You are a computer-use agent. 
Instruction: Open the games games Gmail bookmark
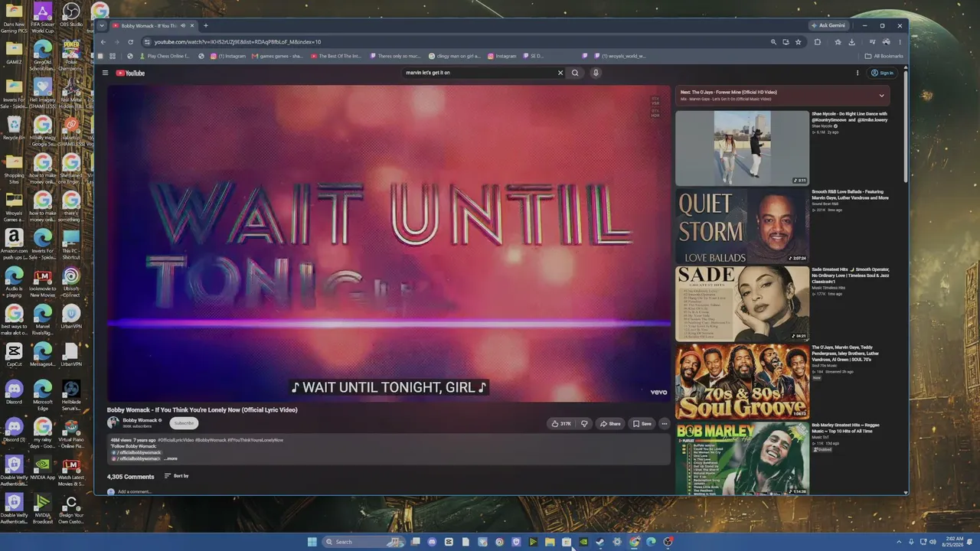(x=276, y=56)
